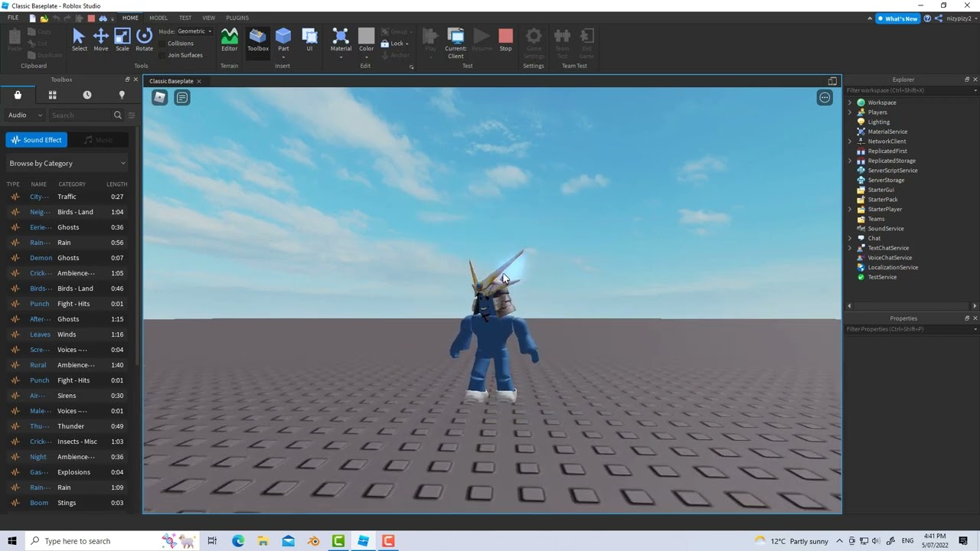Open Windows Start button

[x=11, y=541]
